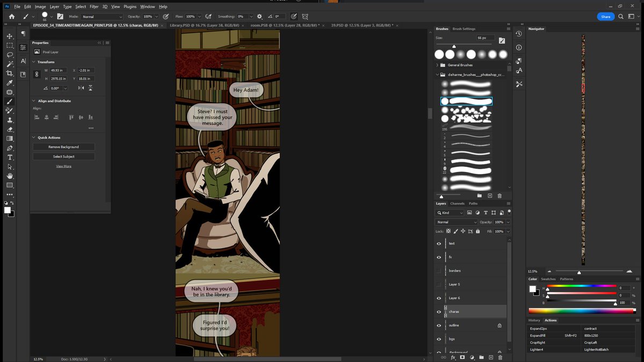Select the Pen tool
This screenshot has width=644, height=362.
point(10,148)
